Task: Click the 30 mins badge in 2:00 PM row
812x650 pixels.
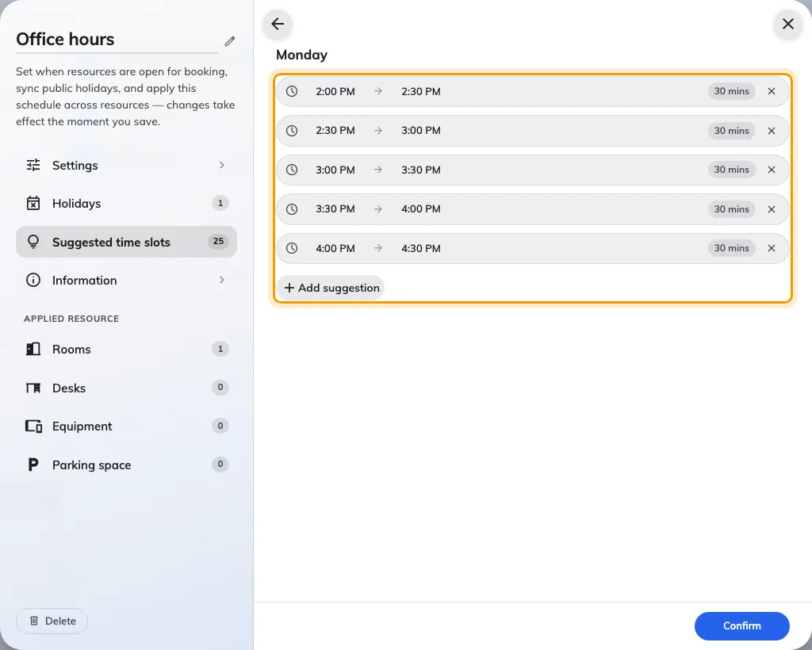Action: 731,91
